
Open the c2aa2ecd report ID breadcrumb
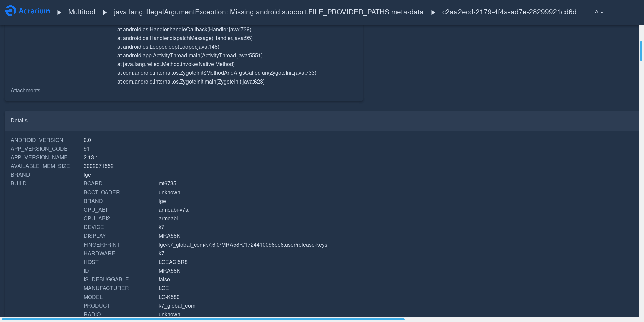coord(509,12)
